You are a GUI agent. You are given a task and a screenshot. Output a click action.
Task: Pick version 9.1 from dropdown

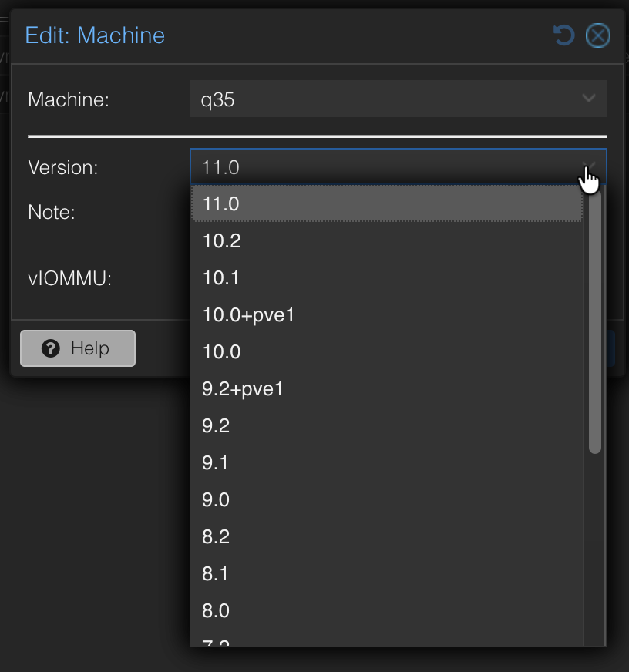pyautogui.click(x=387, y=463)
